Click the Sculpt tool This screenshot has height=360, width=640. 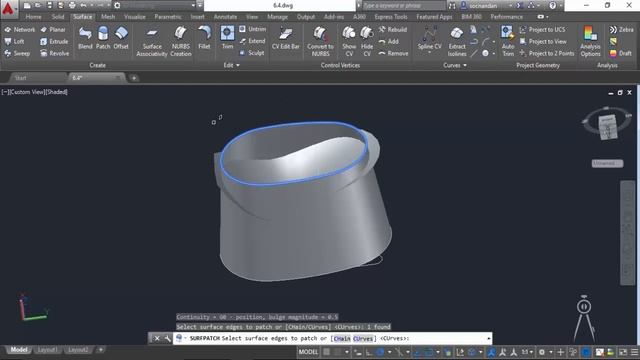tap(252, 53)
